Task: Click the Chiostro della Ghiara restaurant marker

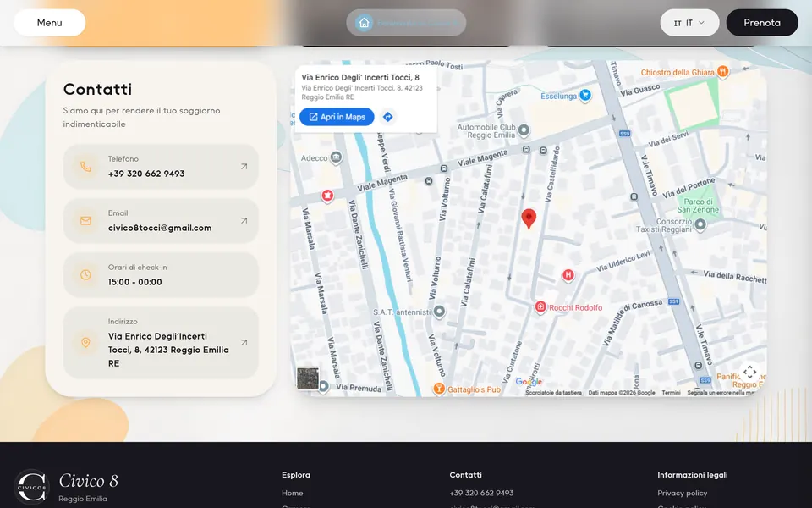Action: (x=723, y=71)
